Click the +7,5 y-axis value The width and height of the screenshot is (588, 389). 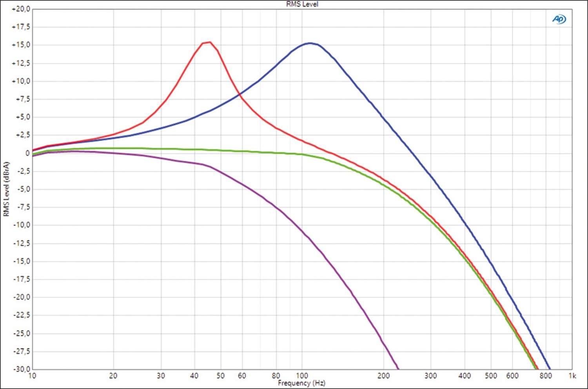22,99
